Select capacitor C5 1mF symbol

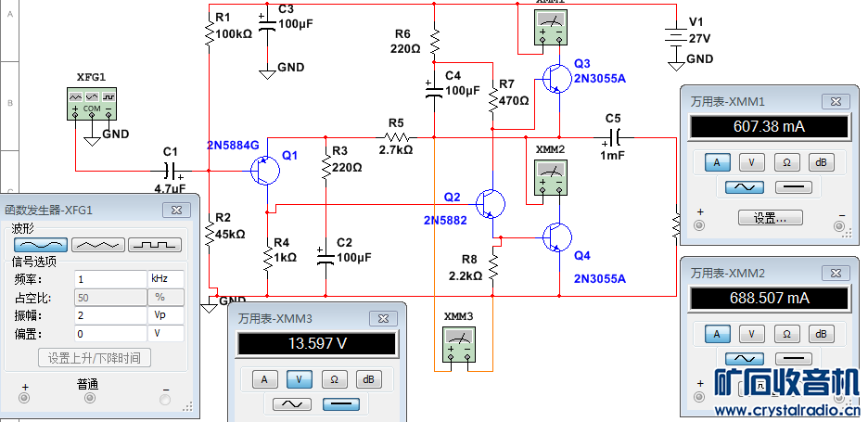pos(614,136)
